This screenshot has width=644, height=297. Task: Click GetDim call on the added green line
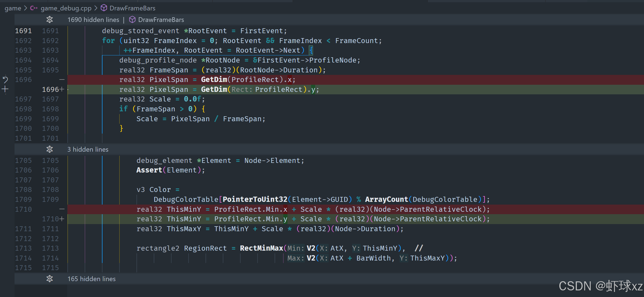[x=214, y=89]
